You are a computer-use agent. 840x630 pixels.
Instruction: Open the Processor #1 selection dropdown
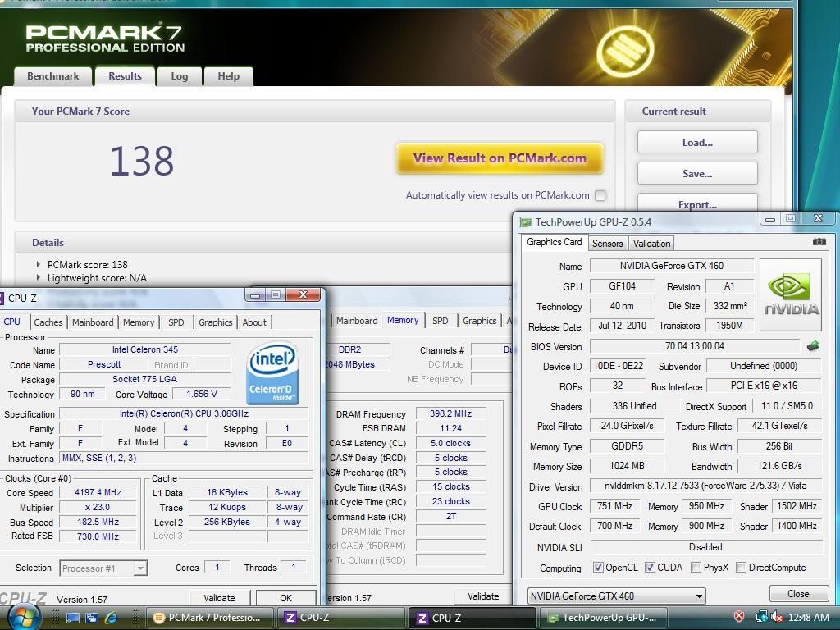[x=103, y=568]
